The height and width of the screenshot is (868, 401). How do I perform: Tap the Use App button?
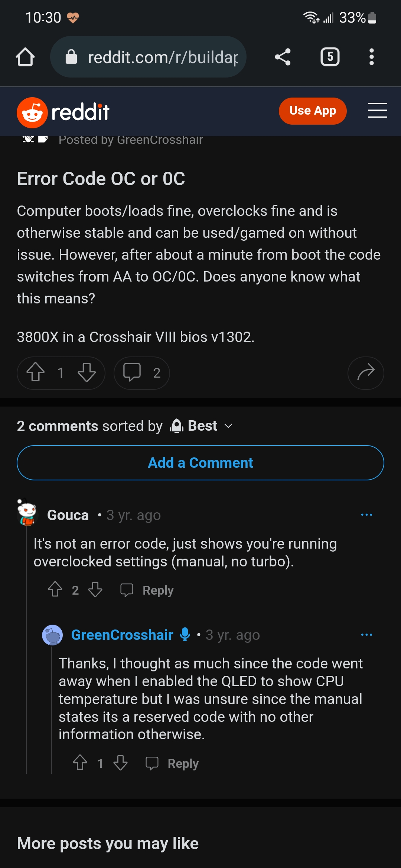pos(313,111)
